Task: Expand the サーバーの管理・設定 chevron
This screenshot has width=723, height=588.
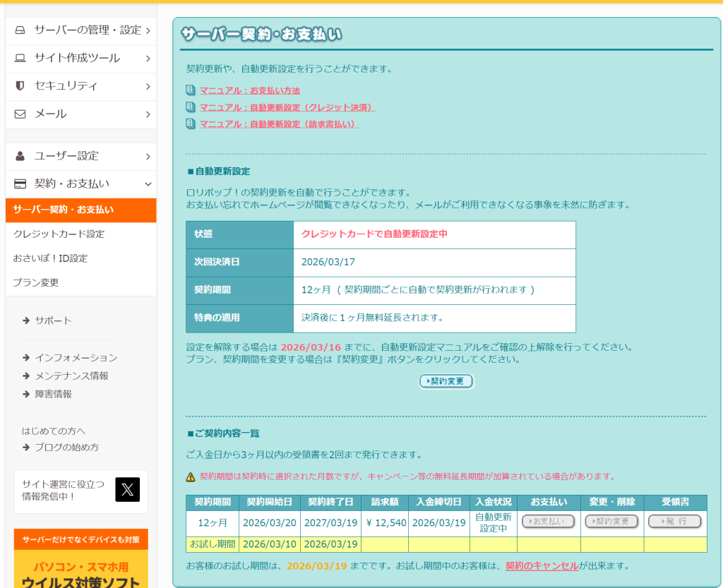Action: pos(148,30)
